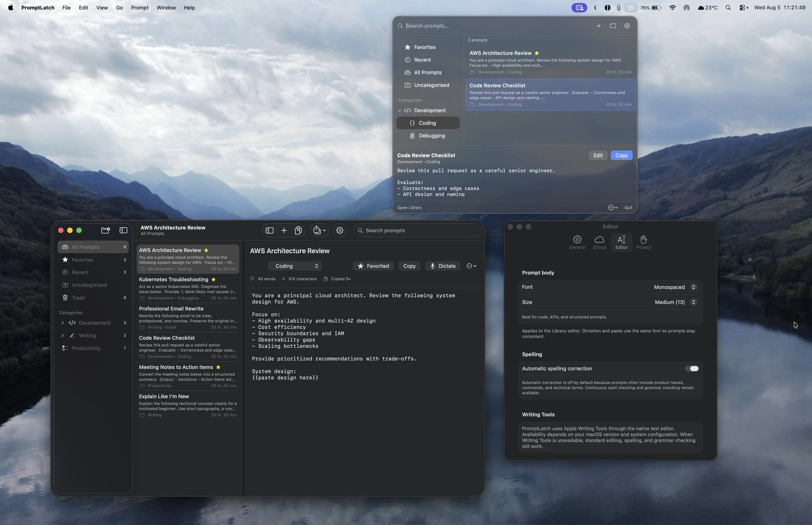This screenshot has height=525, width=812.
Task: Open All Prompts in the popover sidebar
Action: tap(428, 72)
